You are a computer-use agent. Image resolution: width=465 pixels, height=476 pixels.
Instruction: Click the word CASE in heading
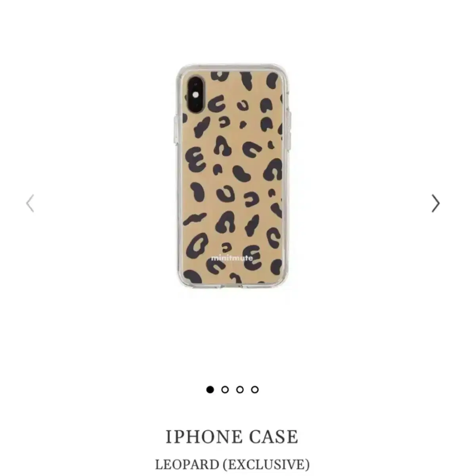point(274,437)
